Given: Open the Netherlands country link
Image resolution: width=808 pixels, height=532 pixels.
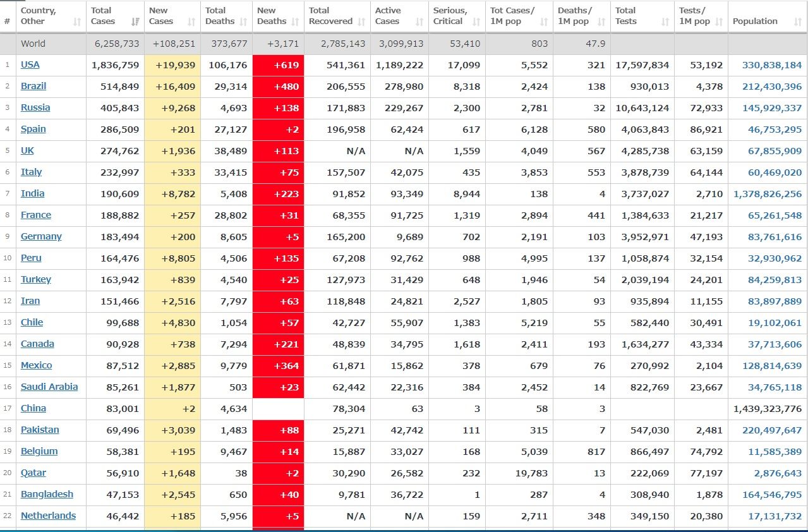Looking at the screenshot, I should pos(48,516).
